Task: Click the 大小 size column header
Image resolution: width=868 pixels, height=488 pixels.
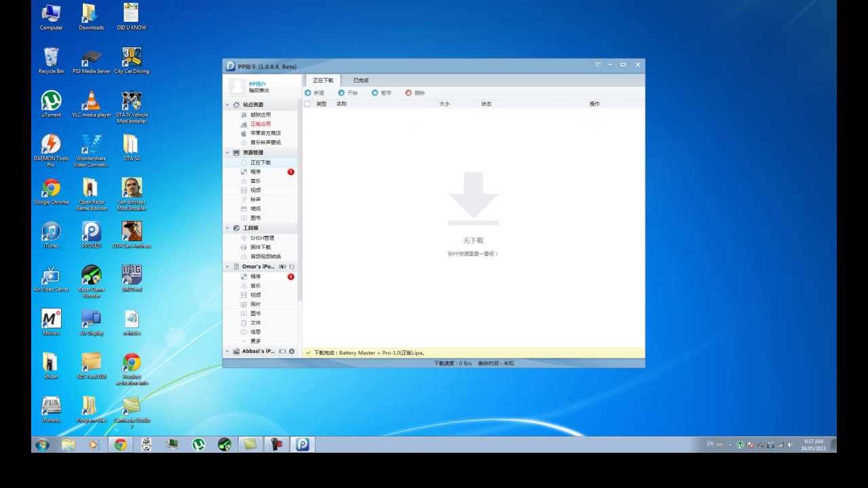Action: (x=444, y=104)
